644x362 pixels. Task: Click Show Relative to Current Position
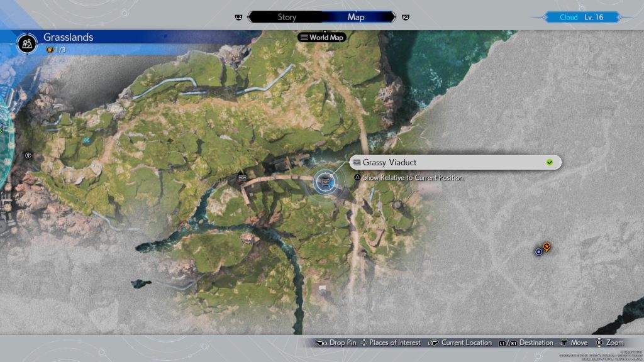point(412,178)
